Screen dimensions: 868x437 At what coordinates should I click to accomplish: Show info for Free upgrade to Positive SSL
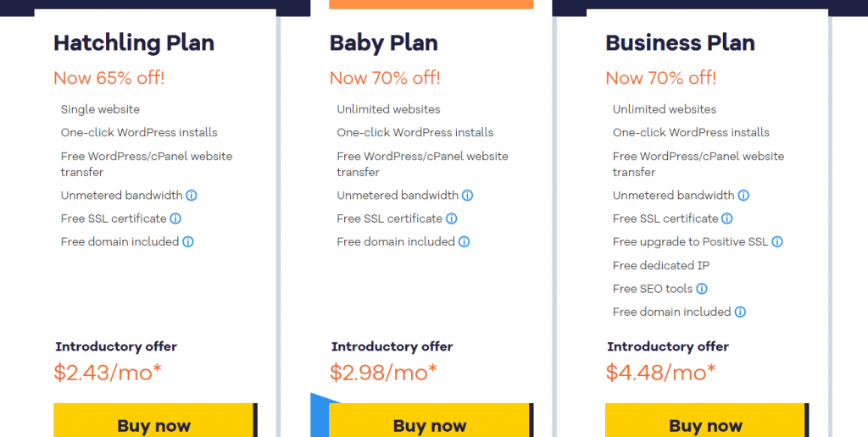777,241
